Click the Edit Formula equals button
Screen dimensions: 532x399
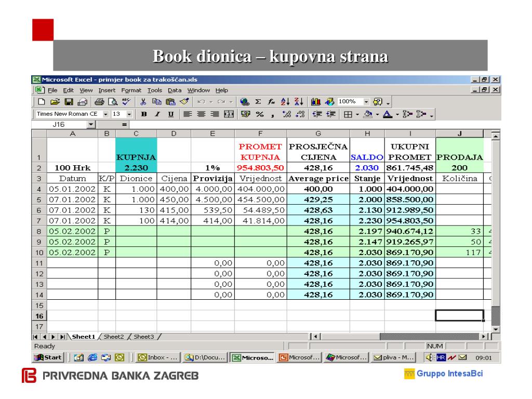click(125, 125)
